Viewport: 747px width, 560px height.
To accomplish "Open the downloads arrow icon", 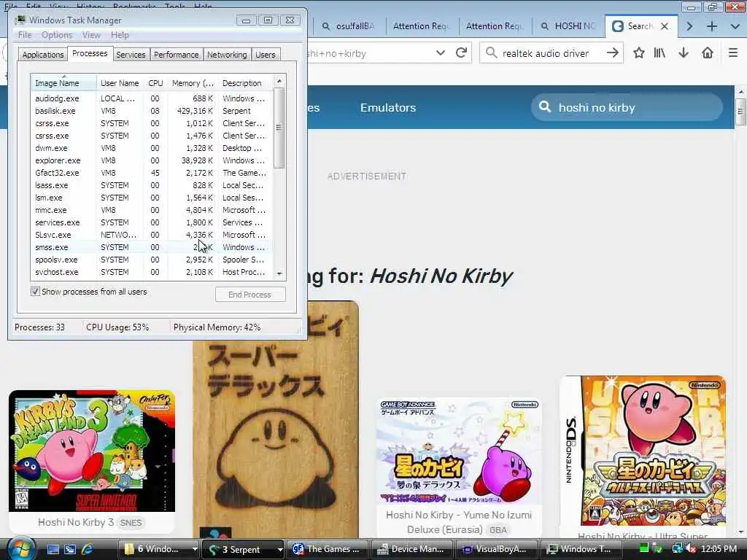I will point(684,52).
